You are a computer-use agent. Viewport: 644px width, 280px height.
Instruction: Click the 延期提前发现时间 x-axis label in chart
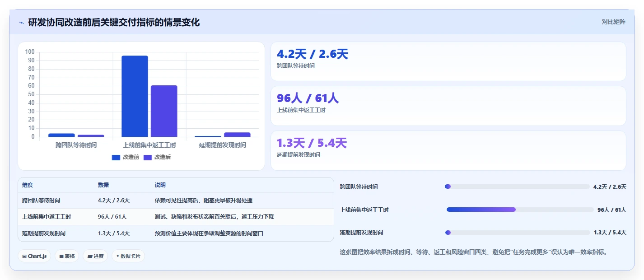point(223,145)
